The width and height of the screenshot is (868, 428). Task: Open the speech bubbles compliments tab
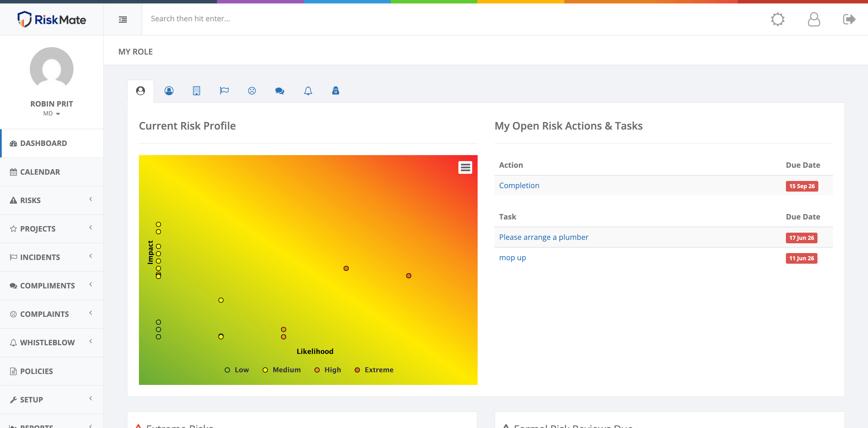point(280,91)
